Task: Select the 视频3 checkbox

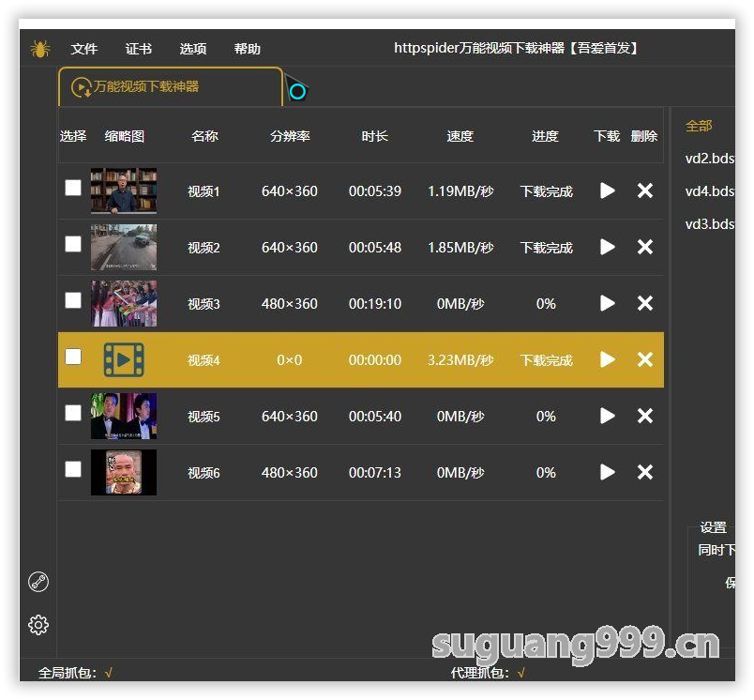Action: 73,300
